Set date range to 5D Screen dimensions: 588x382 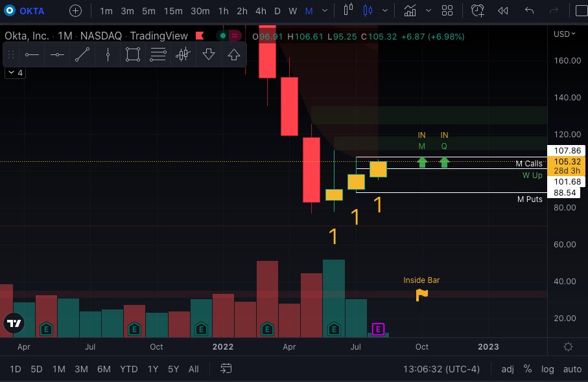(x=36, y=369)
